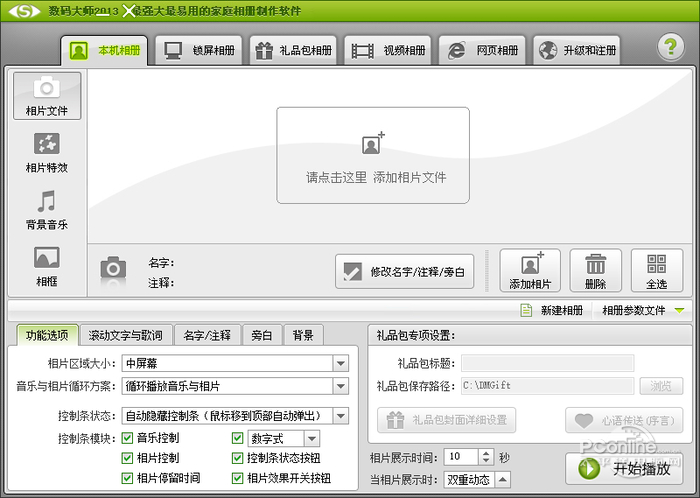Screen dimensions: 700x498
Task: Click 请点击这里 添加相片文件 box
Action: pyautogui.click(x=373, y=155)
